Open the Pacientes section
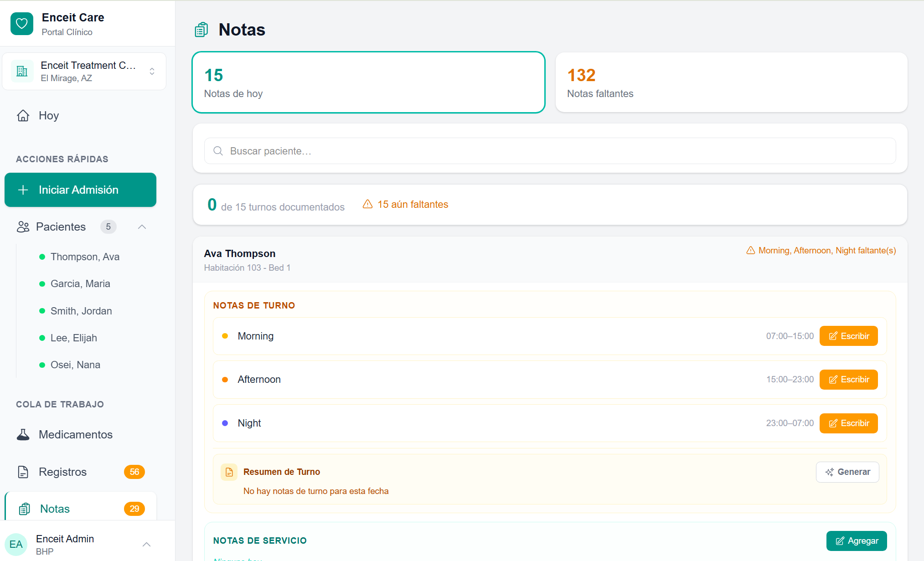924x561 pixels. click(x=61, y=227)
